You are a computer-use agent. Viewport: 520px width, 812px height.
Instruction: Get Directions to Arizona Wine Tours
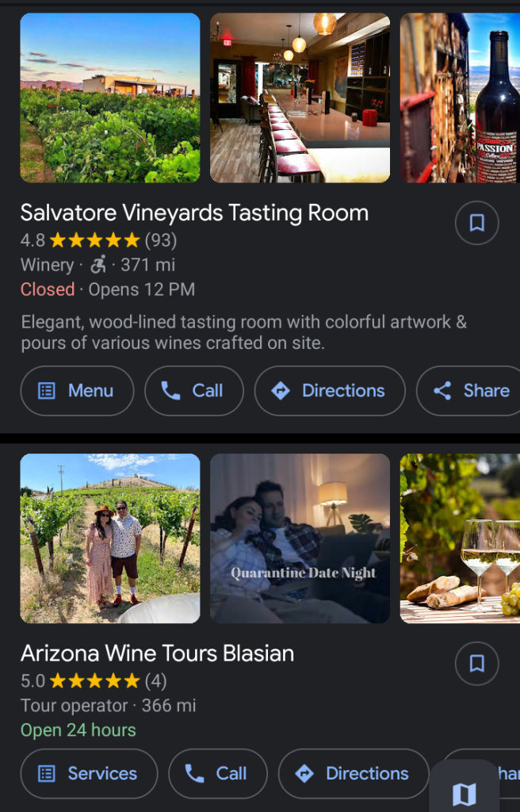pyautogui.click(x=353, y=774)
